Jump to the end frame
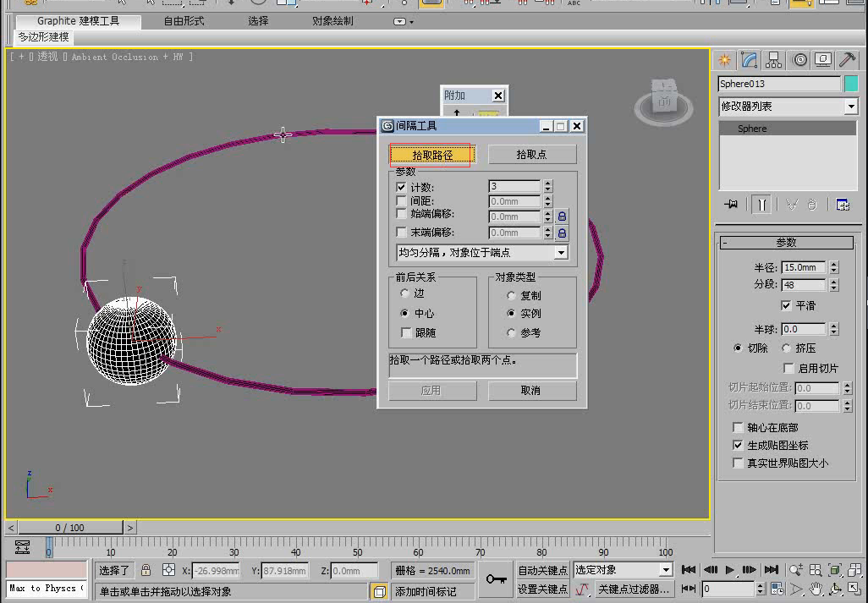This screenshot has height=603, width=868. click(x=771, y=570)
